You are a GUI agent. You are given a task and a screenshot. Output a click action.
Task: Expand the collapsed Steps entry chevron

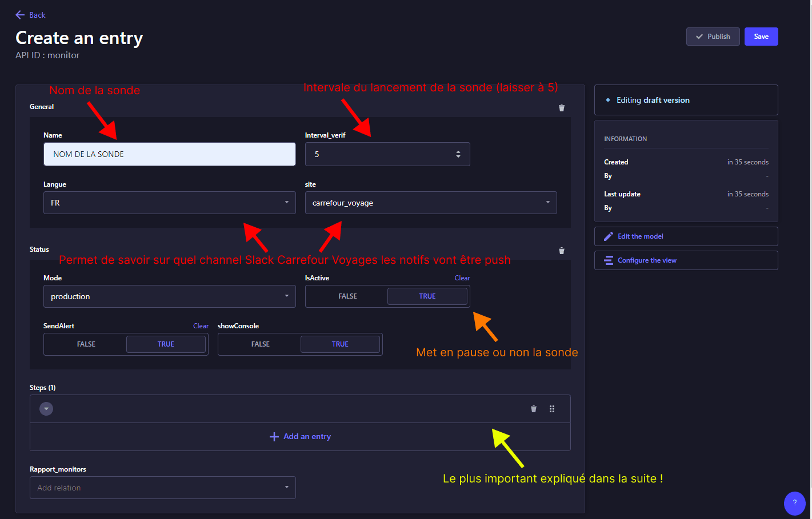point(46,409)
